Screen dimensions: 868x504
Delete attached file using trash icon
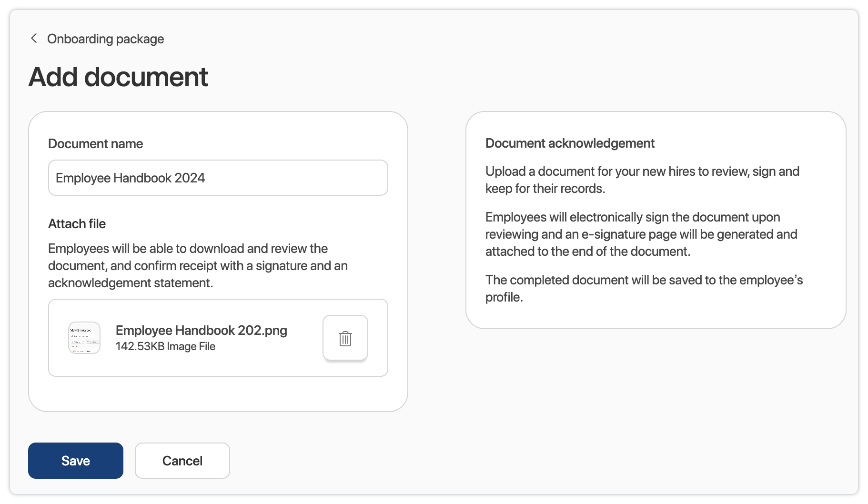tap(345, 338)
